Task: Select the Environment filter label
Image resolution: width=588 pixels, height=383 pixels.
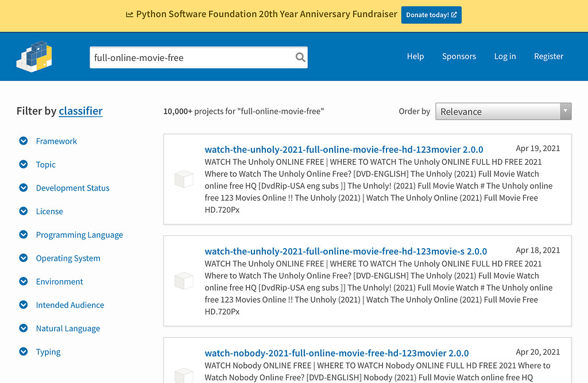Action: tap(60, 281)
